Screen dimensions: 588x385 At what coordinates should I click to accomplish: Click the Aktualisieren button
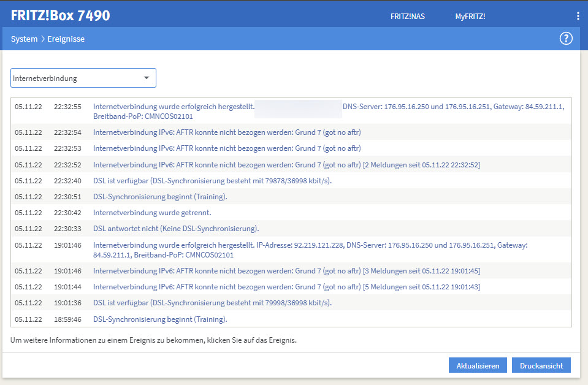pos(478,365)
